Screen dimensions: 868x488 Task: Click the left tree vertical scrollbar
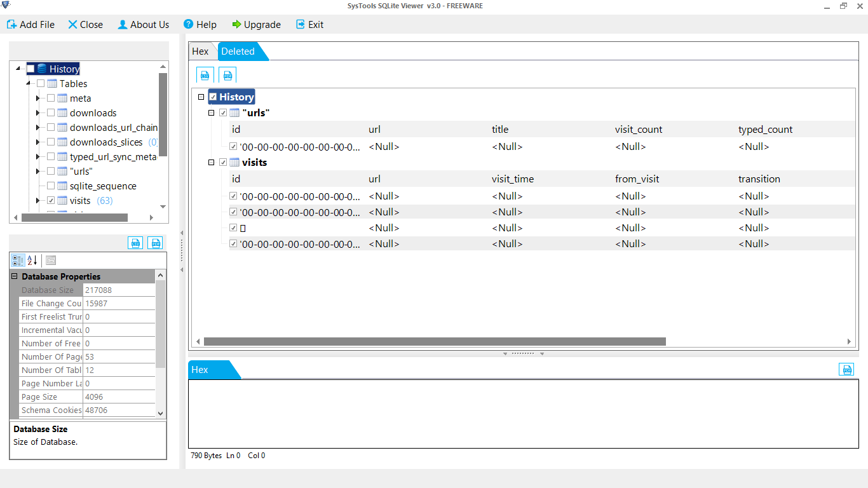pos(163,114)
